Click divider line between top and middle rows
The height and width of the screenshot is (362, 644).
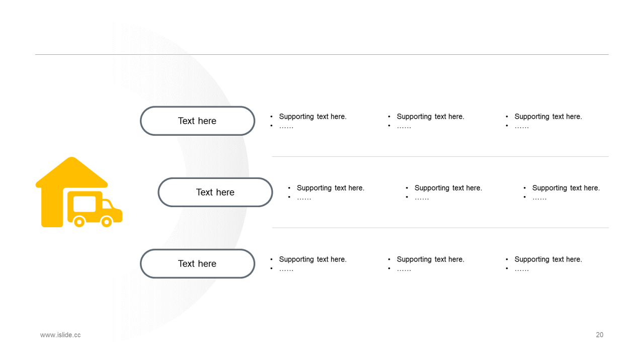click(x=440, y=156)
